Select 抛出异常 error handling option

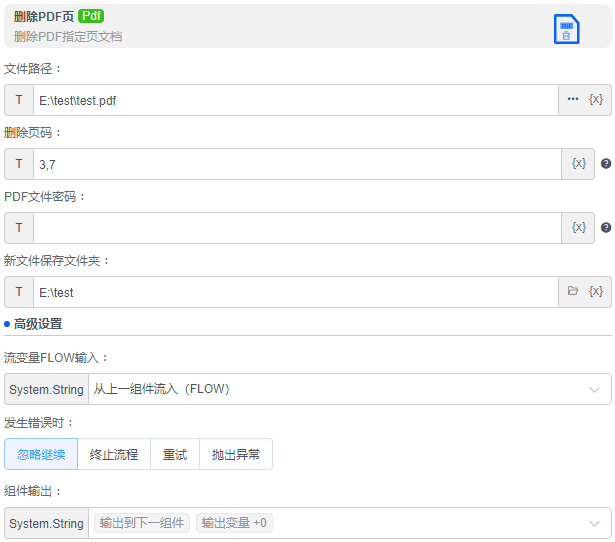click(x=236, y=454)
